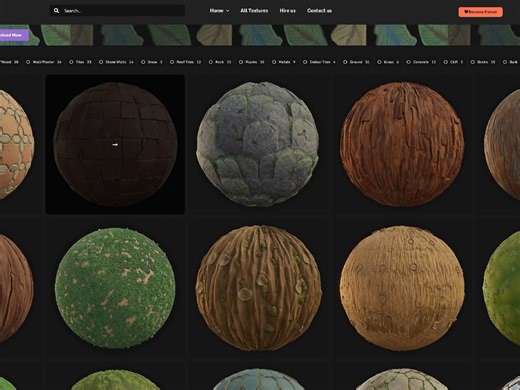Open the orange patterned tile sphere texture
The image size is (520, 390).
(x=17, y=144)
